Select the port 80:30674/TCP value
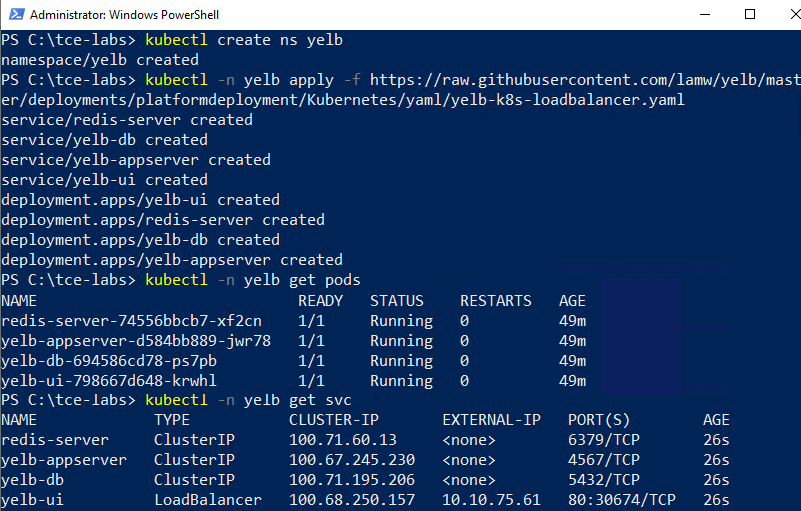The height and width of the screenshot is (511, 801). [x=622, y=500]
